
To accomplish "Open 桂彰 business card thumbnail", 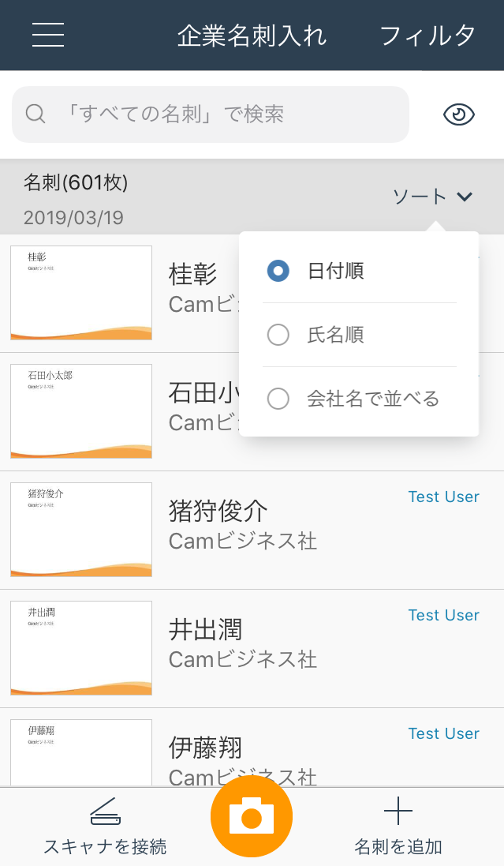I will tap(81, 293).
